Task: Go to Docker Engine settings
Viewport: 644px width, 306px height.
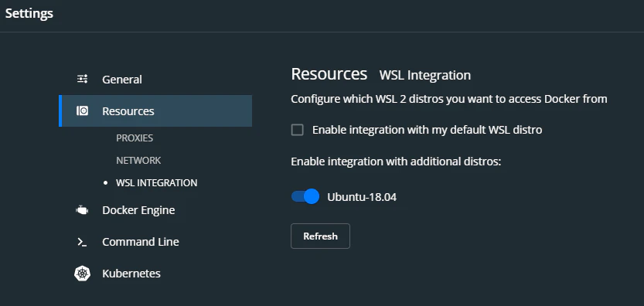Action: [x=138, y=210]
